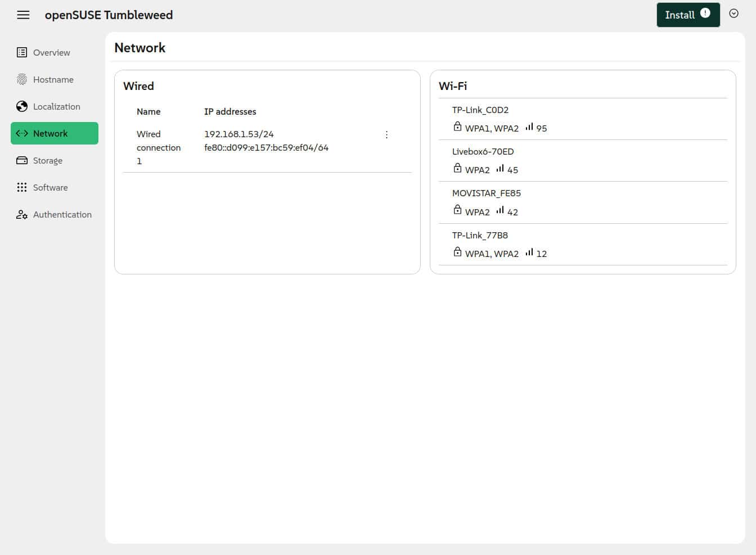The image size is (756, 555).
Task: Click the Localization globe icon
Action: [22, 107]
